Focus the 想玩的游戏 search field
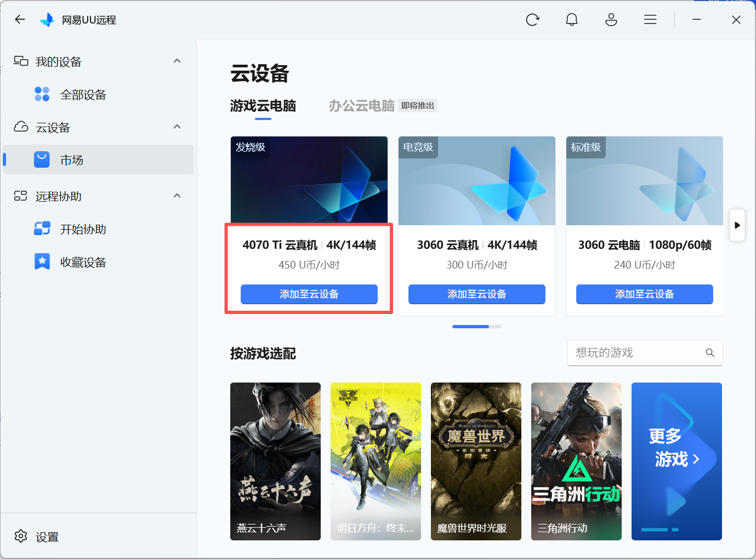The height and width of the screenshot is (559, 756). (x=645, y=353)
